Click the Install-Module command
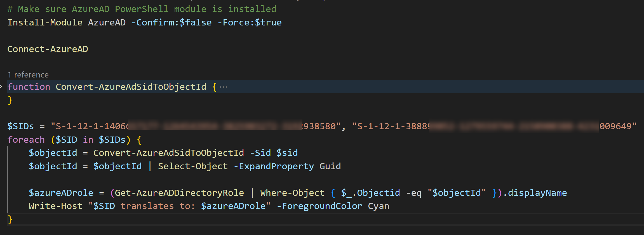This screenshot has width=644, height=235. tap(45, 23)
